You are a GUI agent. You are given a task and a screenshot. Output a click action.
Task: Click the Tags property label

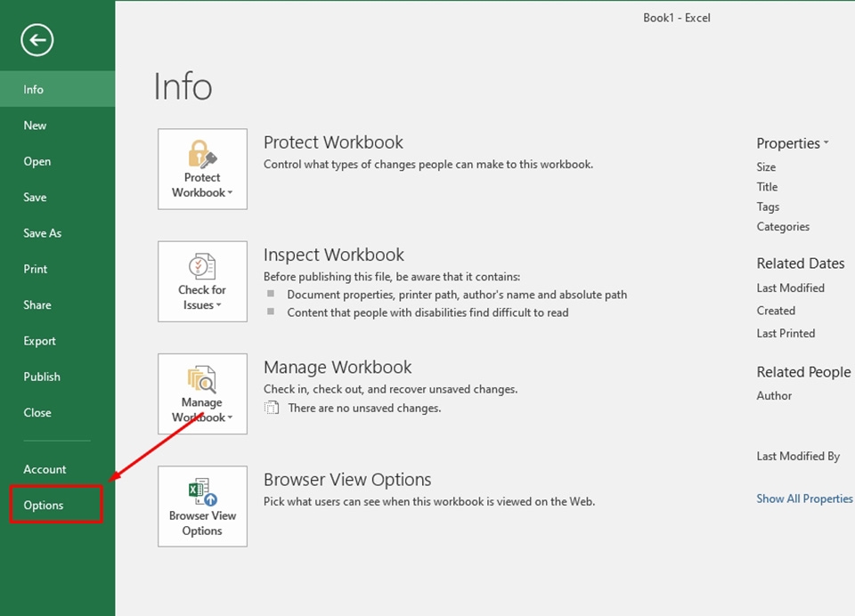click(x=768, y=207)
